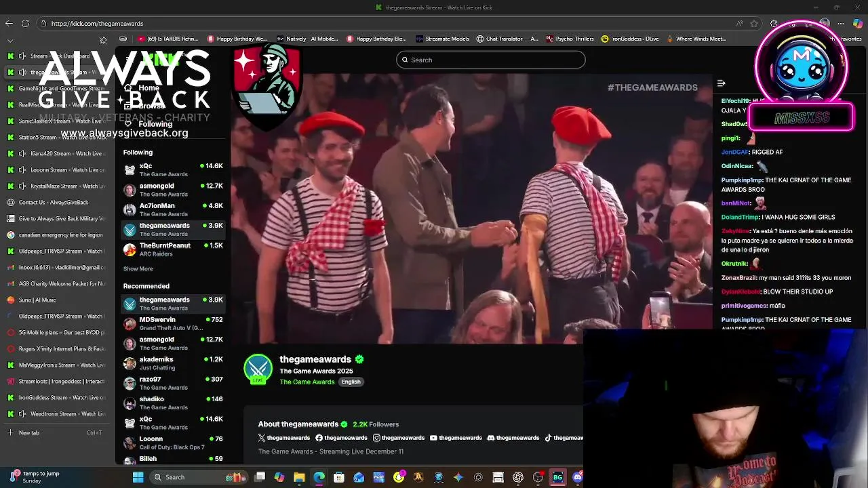Screen dimensions: 868x488
Task: Mute the KrystalMaze Stream tab audio
Action: pyautogui.click(x=23, y=186)
